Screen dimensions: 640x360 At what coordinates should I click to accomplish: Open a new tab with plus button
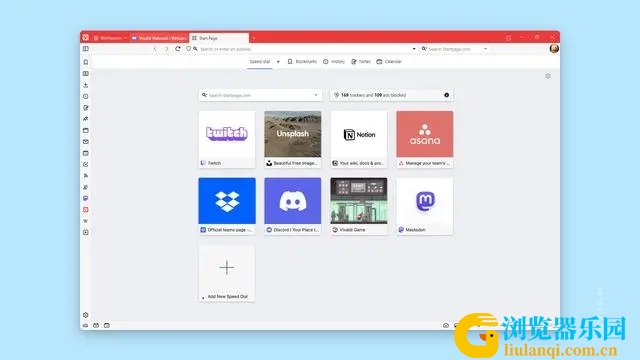[254, 38]
